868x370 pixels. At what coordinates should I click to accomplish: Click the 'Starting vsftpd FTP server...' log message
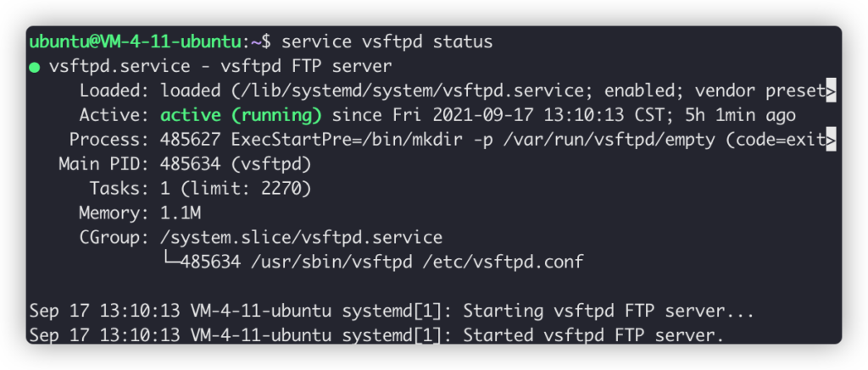click(x=609, y=312)
